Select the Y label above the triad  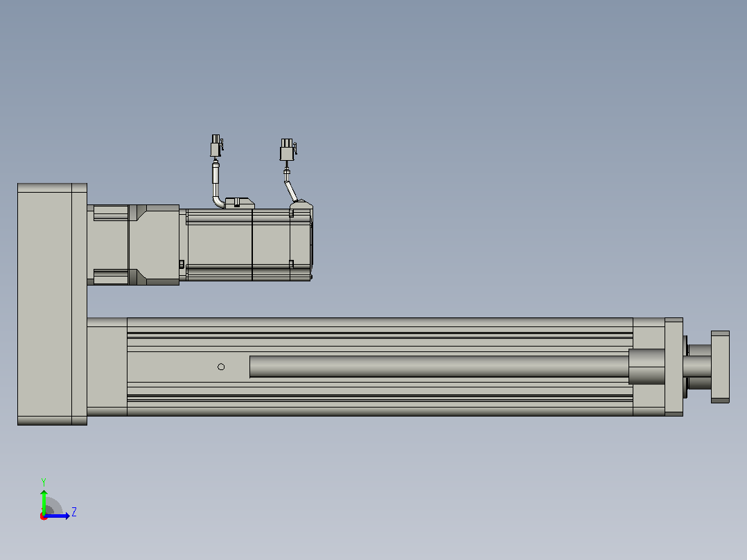pyautogui.click(x=44, y=482)
